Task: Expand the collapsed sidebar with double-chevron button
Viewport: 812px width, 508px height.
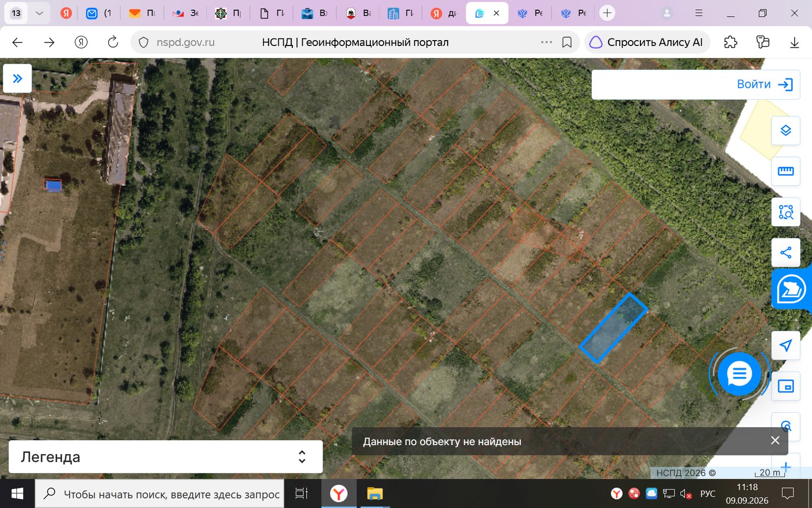Action: [x=17, y=79]
